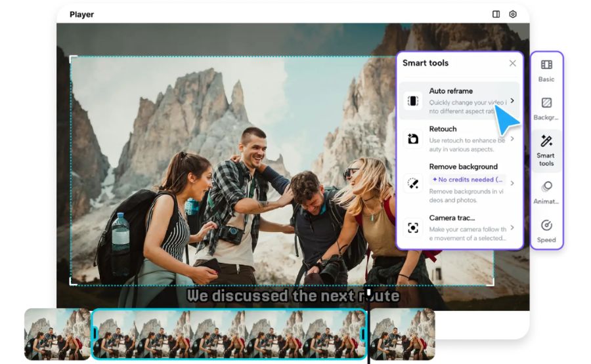Click the Auto reframe icon

[413, 101]
